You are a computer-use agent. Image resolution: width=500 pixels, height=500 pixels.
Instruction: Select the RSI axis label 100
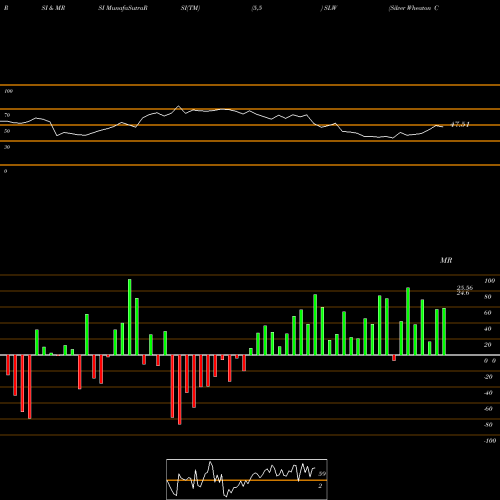9,91
